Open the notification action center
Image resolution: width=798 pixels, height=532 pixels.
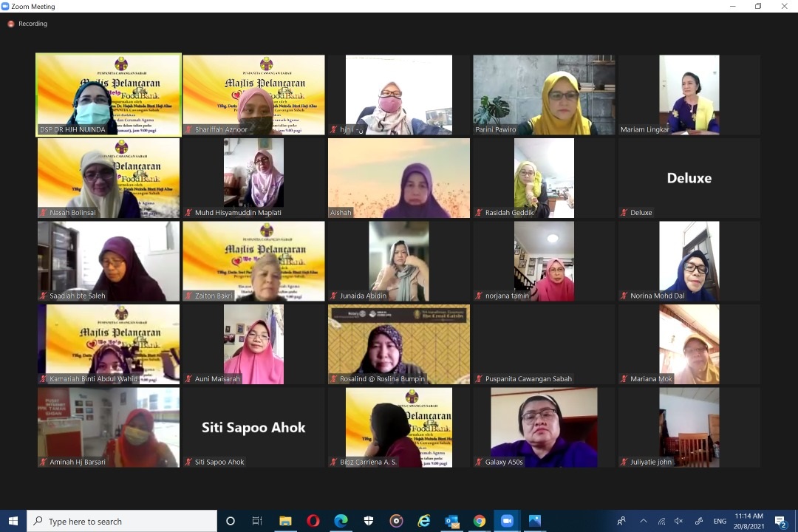781,521
